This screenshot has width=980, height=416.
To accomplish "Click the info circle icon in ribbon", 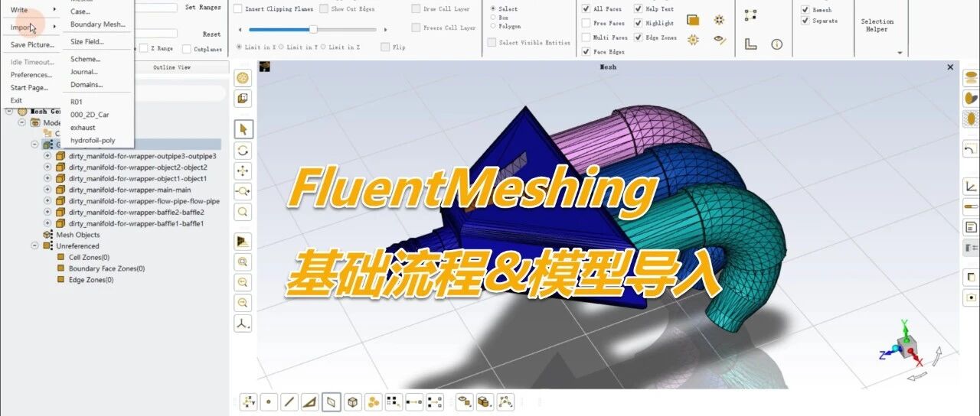I will 777,44.
